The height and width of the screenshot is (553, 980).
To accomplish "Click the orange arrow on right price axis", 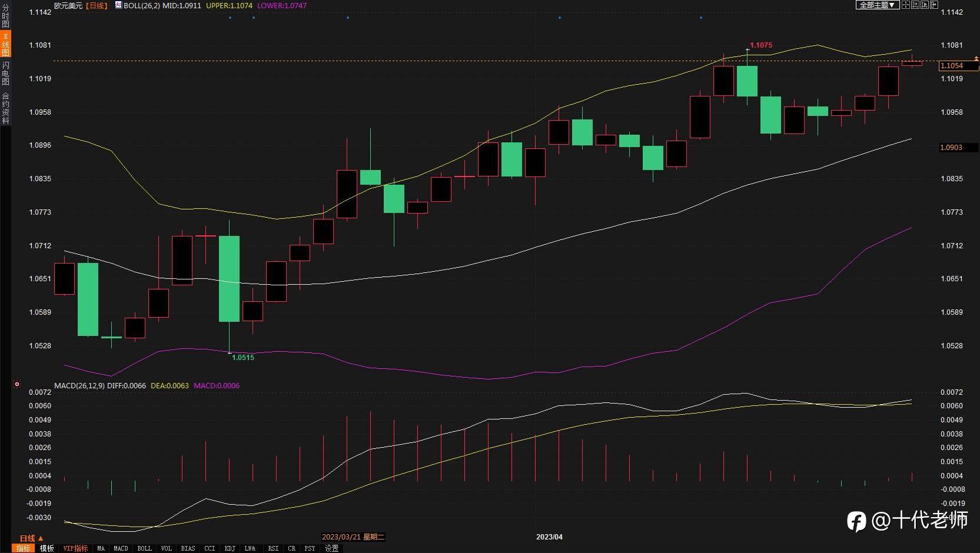I will click(x=976, y=58).
